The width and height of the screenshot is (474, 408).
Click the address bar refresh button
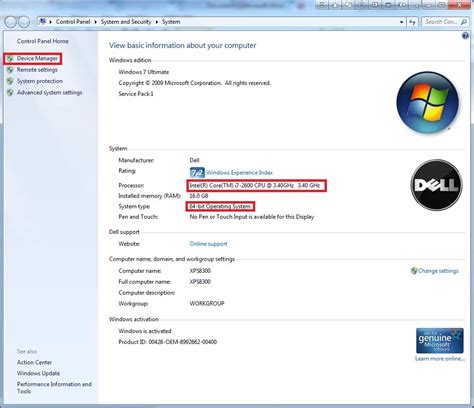(x=413, y=22)
